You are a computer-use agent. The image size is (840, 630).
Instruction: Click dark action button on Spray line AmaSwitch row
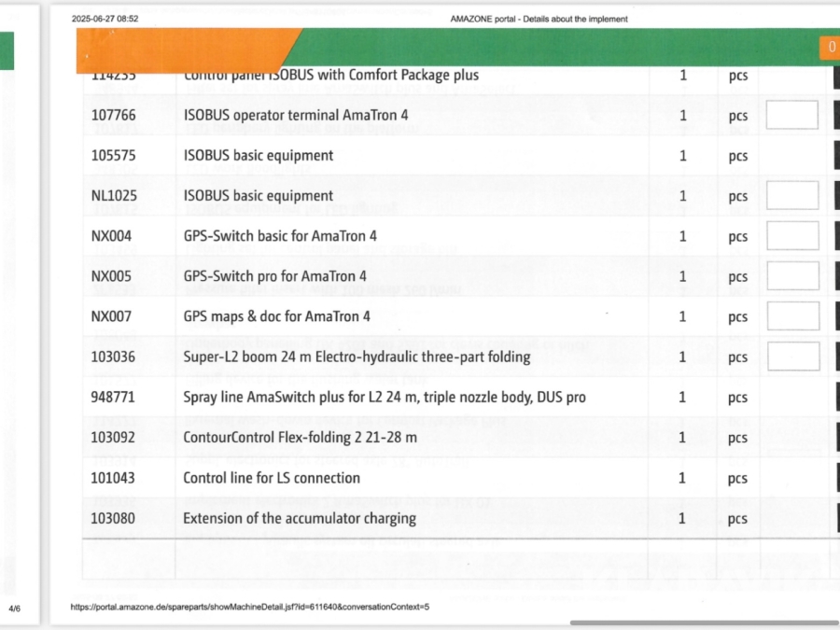[x=835, y=397]
